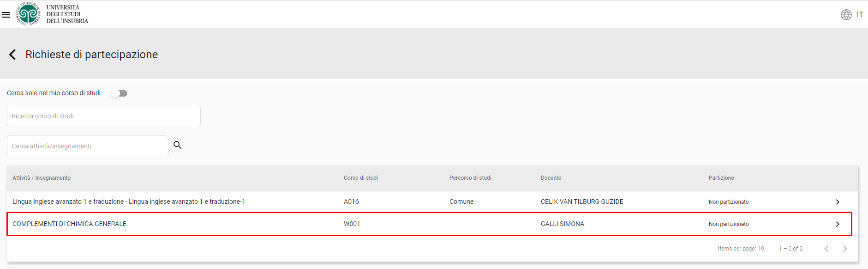Screen dimensions: 868x269
Task: Open the GALLI SIMONA course entry
Action: pyautogui.click(x=562, y=224)
